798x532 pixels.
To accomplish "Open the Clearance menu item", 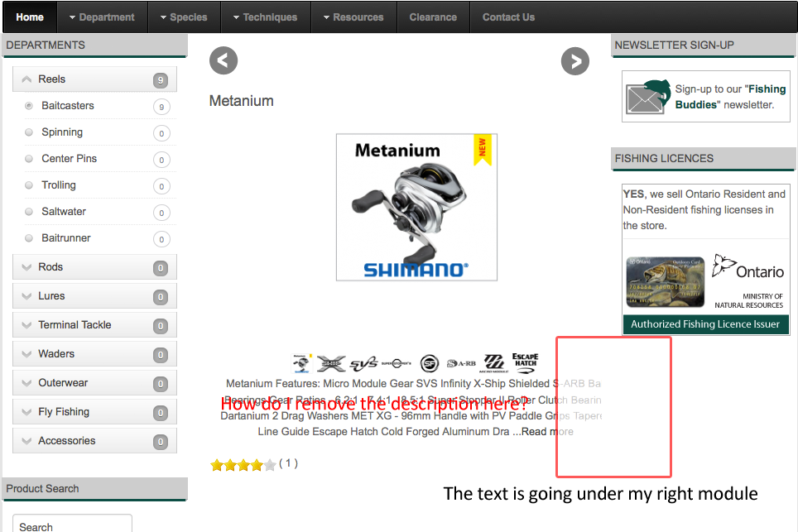I will coord(433,17).
